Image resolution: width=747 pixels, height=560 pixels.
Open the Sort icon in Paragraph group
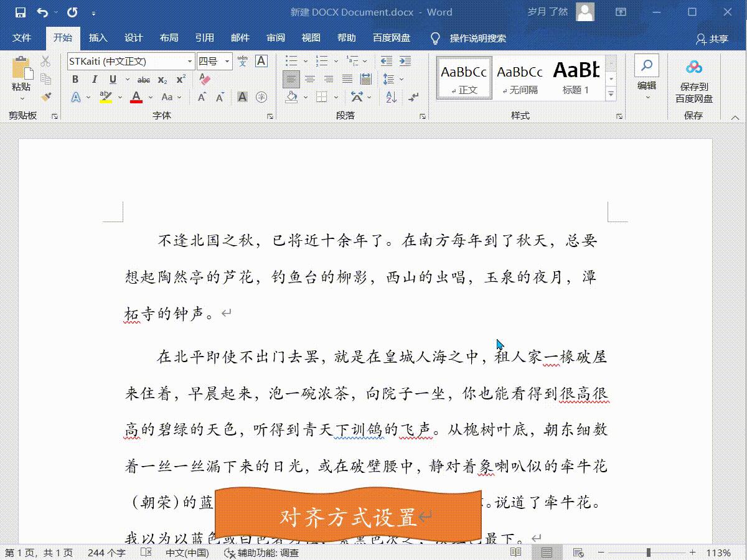390,98
